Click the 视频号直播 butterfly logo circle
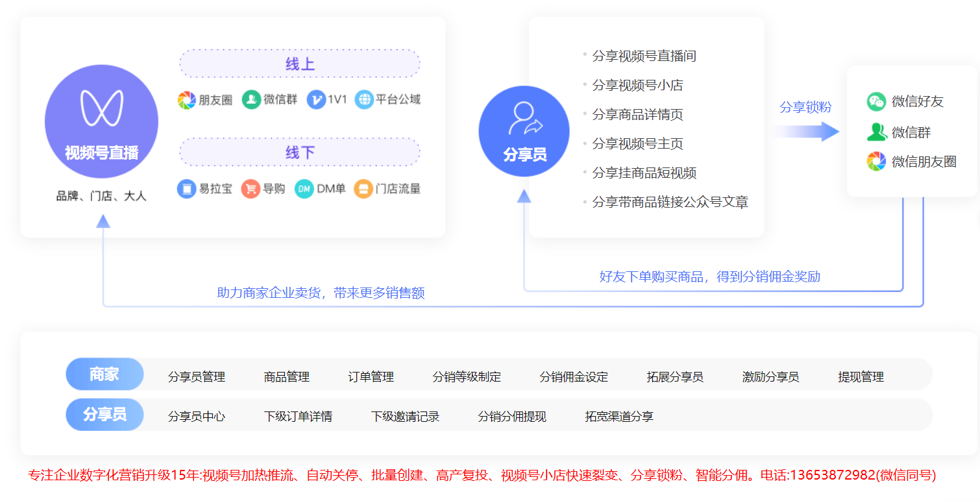The height and width of the screenshot is (501, 980). [101, 121]
